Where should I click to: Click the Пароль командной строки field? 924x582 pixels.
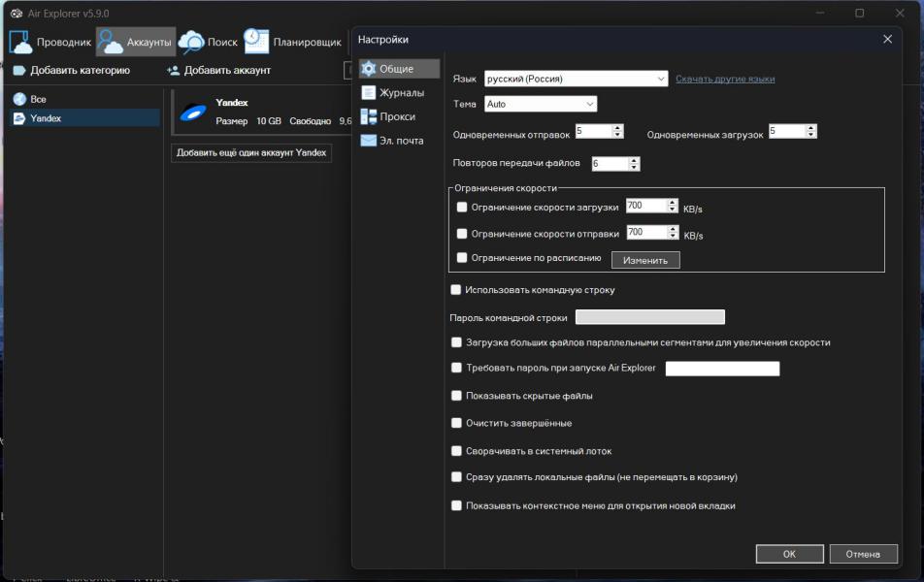click(x=649, y=317)
